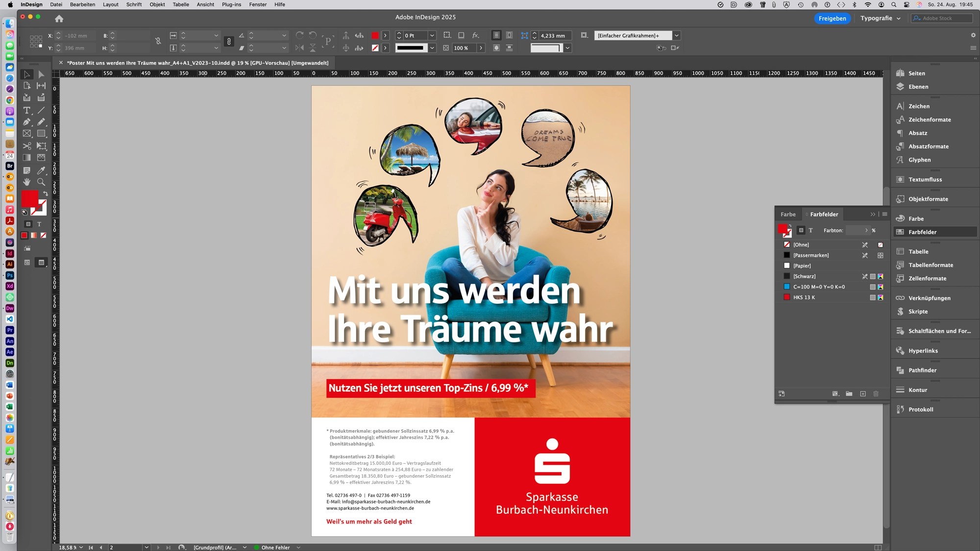Open the Fenster menu
This screenshot has width=980, height=551.
(x=258, y=4)
